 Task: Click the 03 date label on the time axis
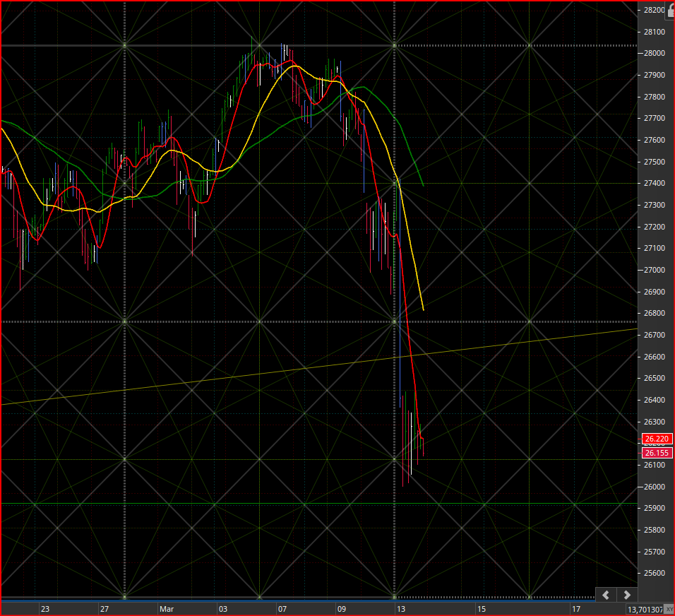click(x=223, y=609)
